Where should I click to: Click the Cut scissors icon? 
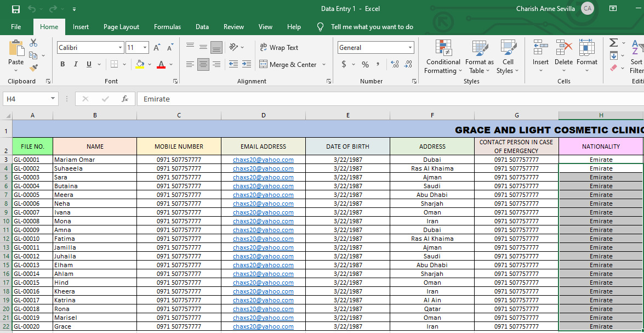pyautogui.click(x=33, y=43)
